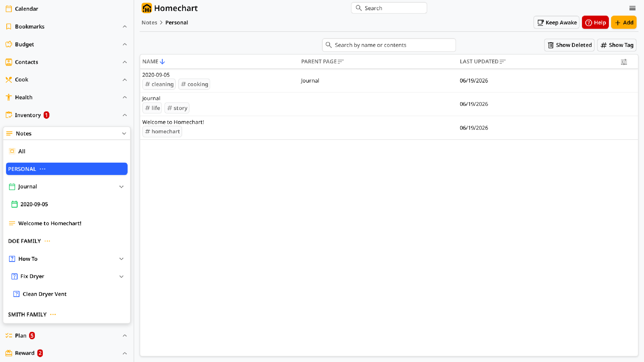Select the PERSONAL notes section
This screenshot has height=362, width=644.
(67, 169)
